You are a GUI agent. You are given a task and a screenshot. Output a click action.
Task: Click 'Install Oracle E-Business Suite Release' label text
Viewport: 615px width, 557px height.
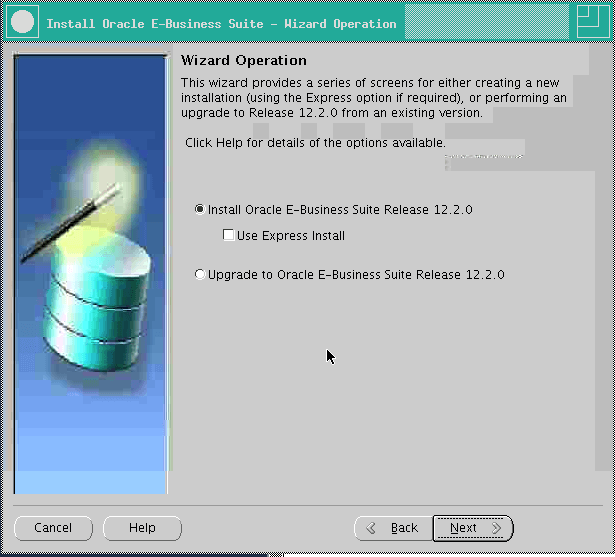point(340,210)
